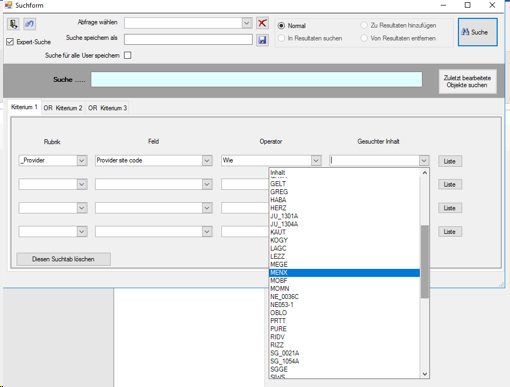Select LEZZ from the list

point(344,256)
